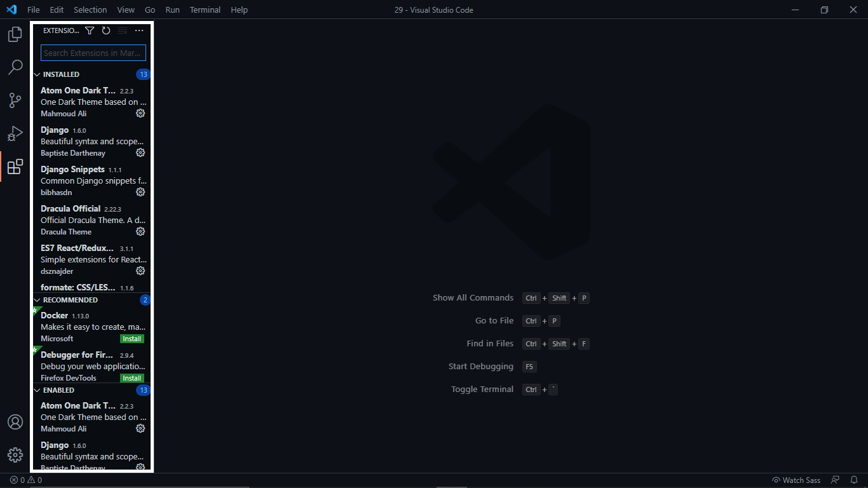Open the Run and Debug view
This screenshot has width=868, height=488.
(15, 133)
